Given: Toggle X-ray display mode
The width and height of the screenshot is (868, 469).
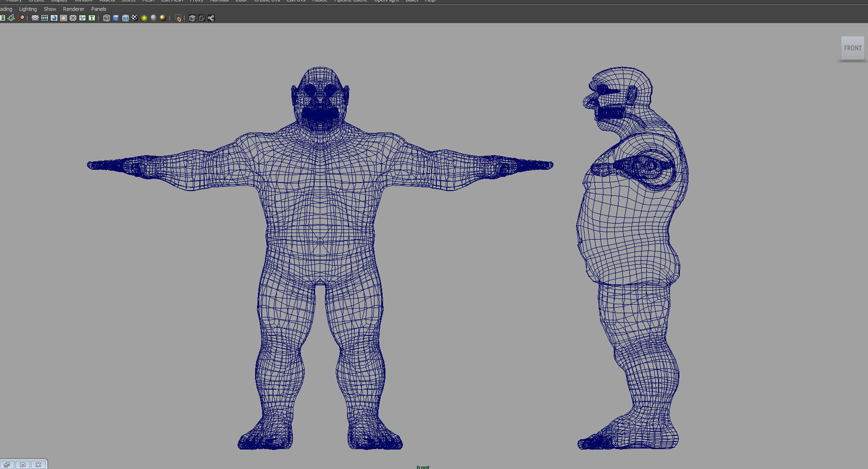Looking at the screenshot, I should point(192,18).
